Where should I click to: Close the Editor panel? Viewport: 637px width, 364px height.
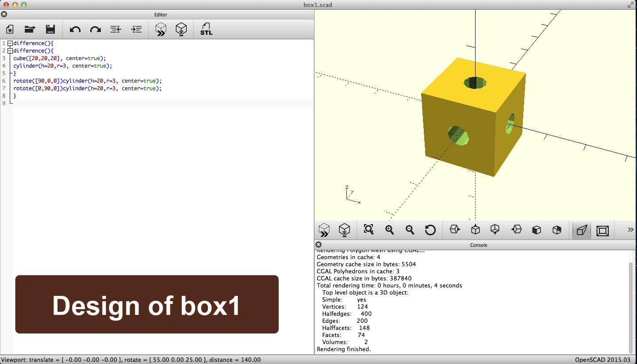coord(4,14)
